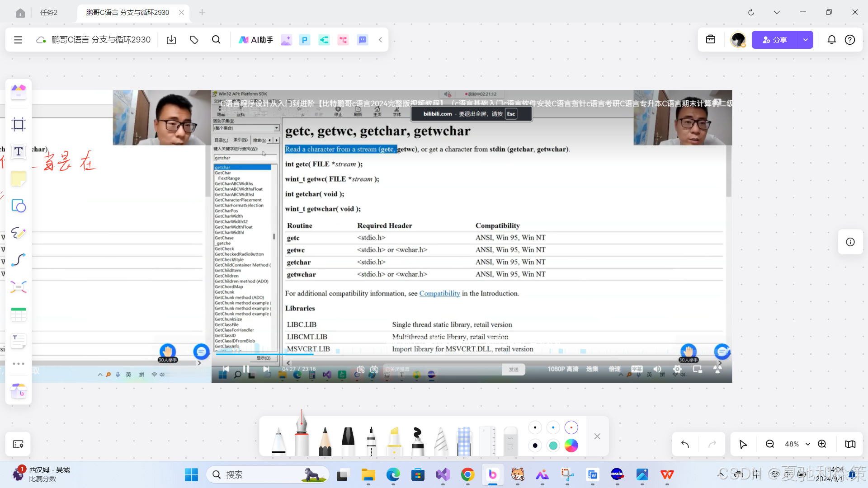Open the AI助手 assistant

[x=255, y=40]
